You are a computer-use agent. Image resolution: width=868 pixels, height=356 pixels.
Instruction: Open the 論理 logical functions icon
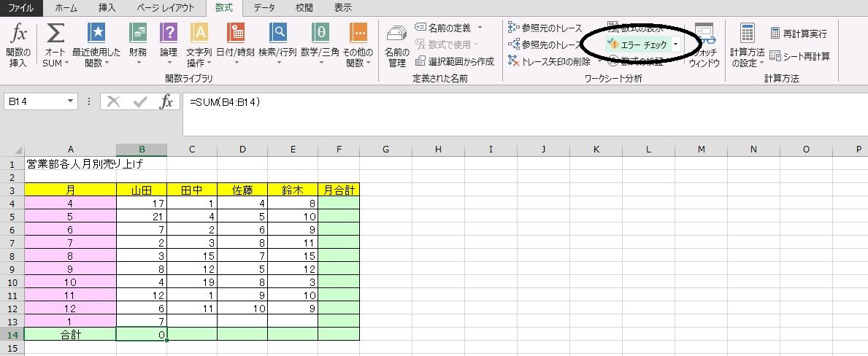pyautogui.click(x=169, y=34)
